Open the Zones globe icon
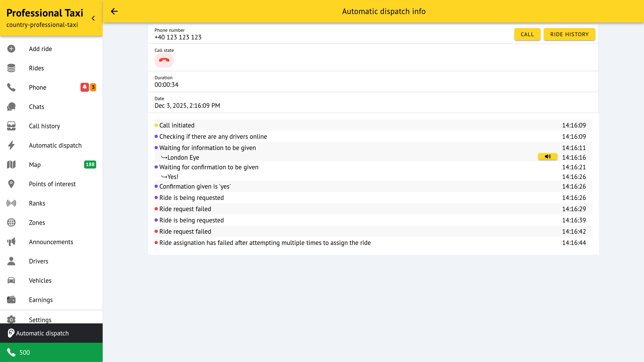Viewport: 644px width, 362px height. [x=11, y=223]
